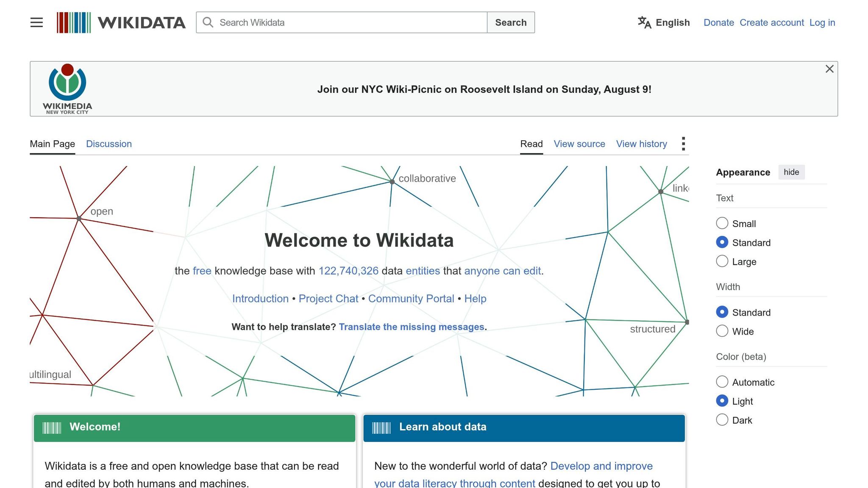Open the Introduction link
The image size is (868, 488).
point(260,299)
